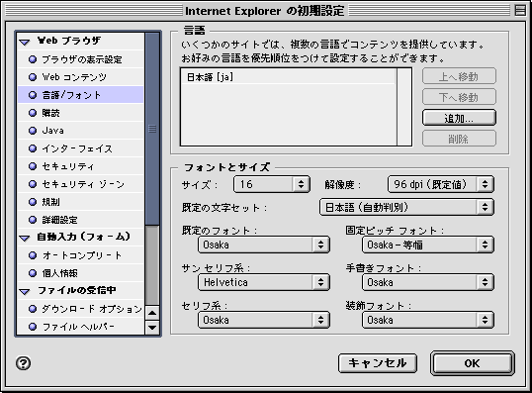
Task: Open 手書きフォント Osaka popup menu
Action: click(x=428, y=282)
